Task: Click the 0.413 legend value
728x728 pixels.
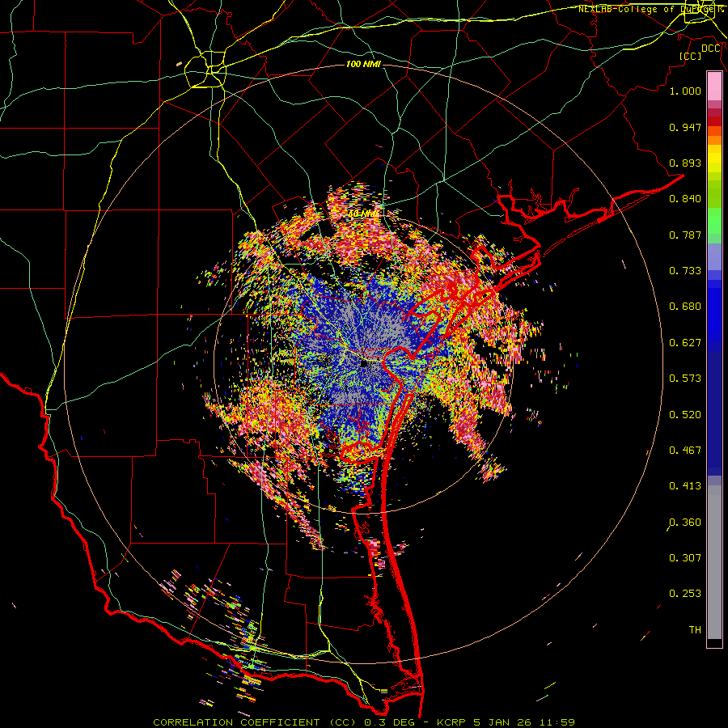Action: (x=685, y=486)
